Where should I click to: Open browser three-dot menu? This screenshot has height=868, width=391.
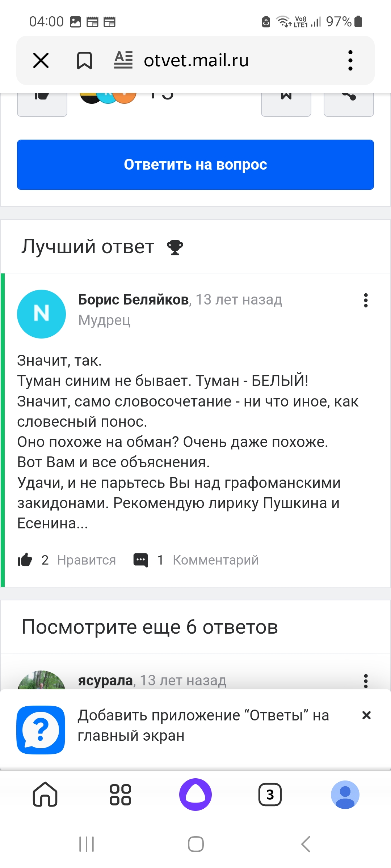pyautogui.click(x=350, y=60)
